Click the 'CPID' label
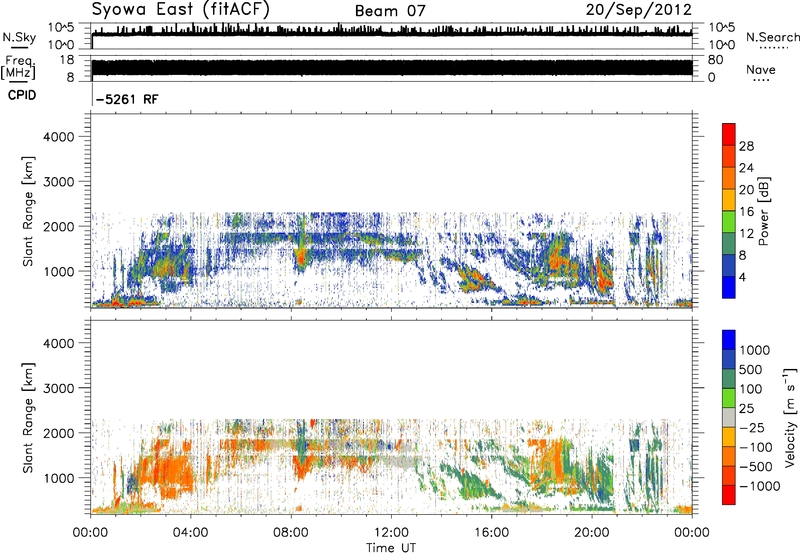Image resolution: width=800 pixels, height=554 pixels. point(22,95)
